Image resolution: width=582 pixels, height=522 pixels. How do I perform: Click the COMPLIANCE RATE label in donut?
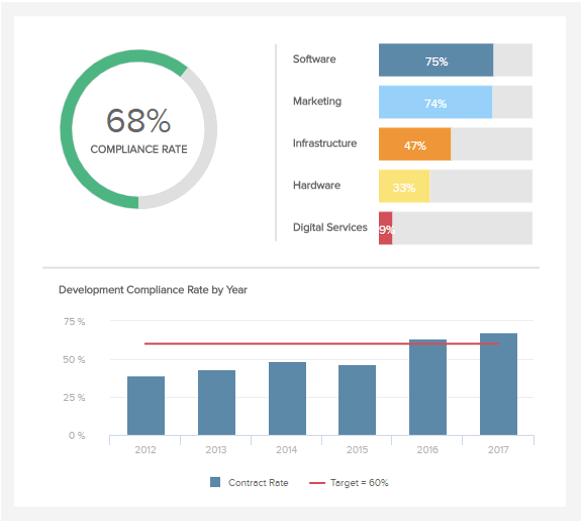point(139,149)
